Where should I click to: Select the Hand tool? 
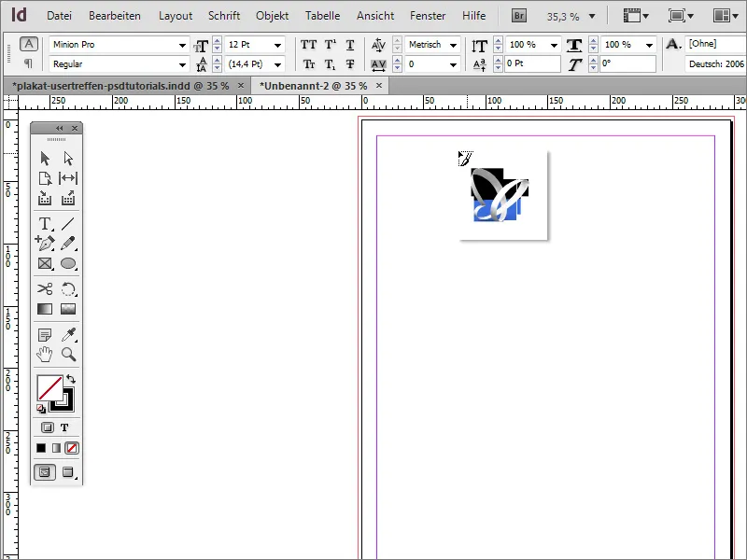tap(47, 355)
